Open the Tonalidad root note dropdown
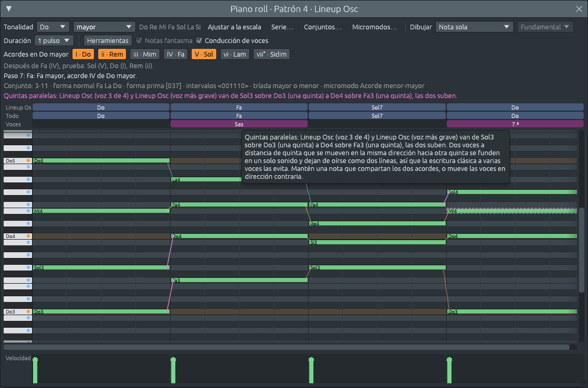This screenshot has height=388, width=588. tap(53, 27)
